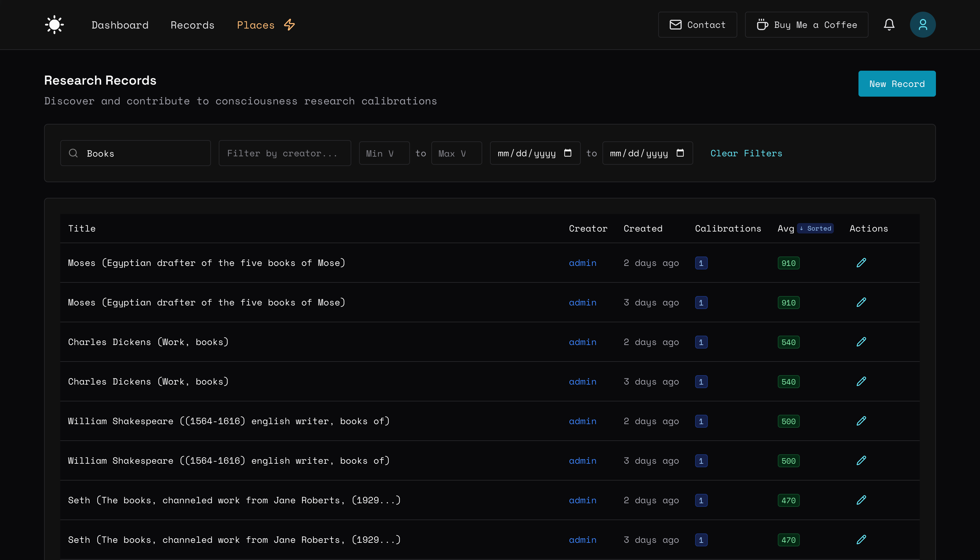Focus the search field containing Books
Viewport: 980px width, 560px height.
pos(135,153)
